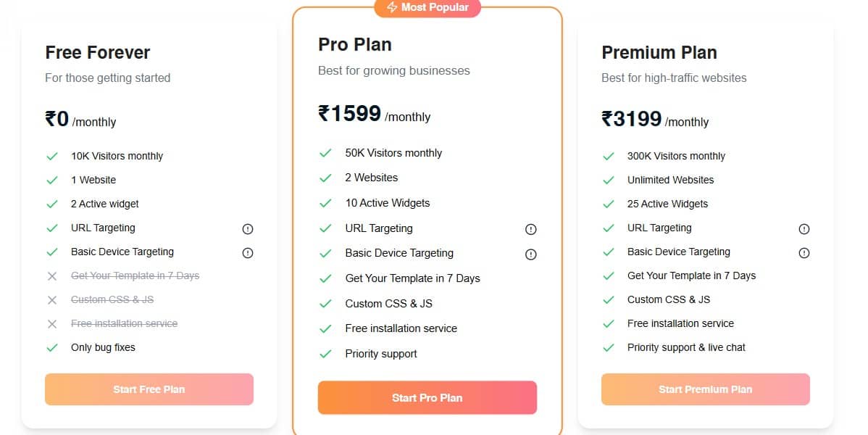
Task: Click checkmark beside 10K Visitors monthly
Action: click(52, 157)
